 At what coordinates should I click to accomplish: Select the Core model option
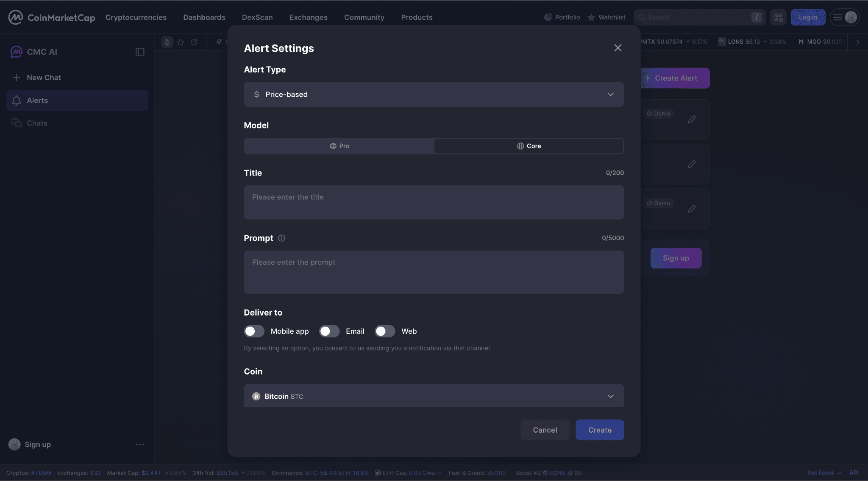pyautogui.click(x=529, y=146)
